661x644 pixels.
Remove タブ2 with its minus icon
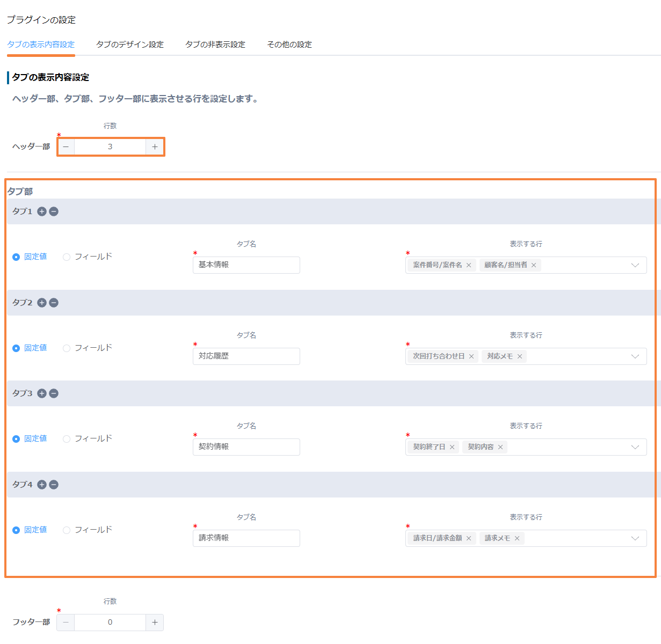pyautogui.click(x=54, y=303)
